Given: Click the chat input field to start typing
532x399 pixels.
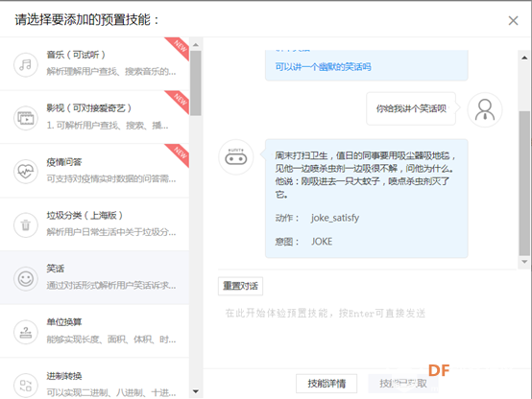Looking at the screenshot, I should [367, 332].
